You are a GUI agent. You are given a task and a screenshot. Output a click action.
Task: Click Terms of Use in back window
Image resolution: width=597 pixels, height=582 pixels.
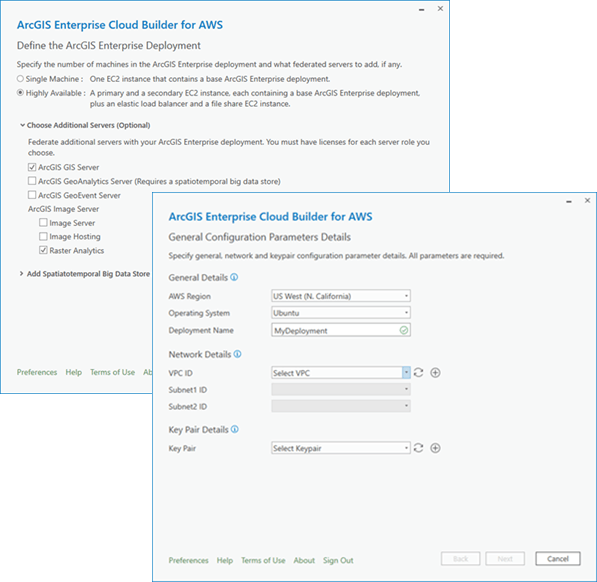[x=112, y=372]
